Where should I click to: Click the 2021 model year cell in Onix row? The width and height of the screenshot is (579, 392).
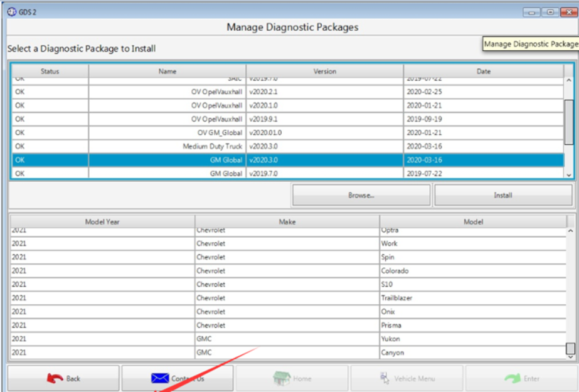tap(103, 312)
